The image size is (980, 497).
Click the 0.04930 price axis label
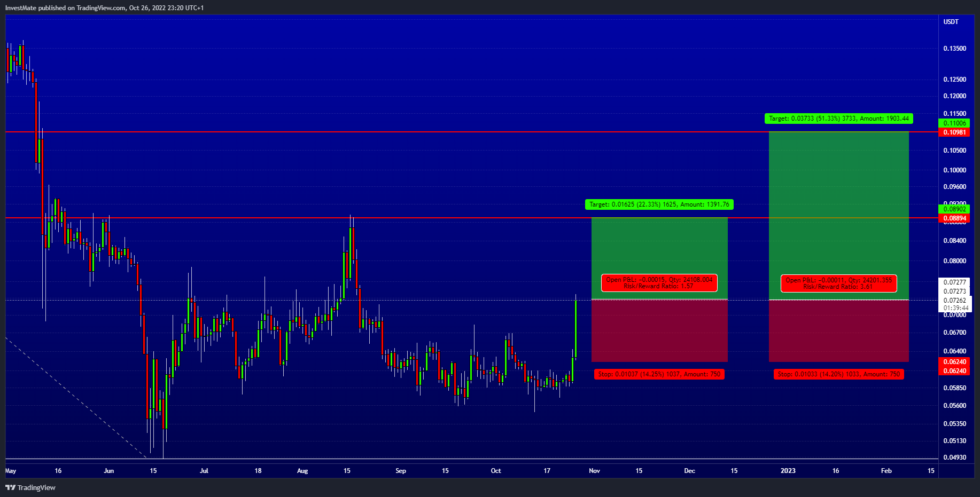click(x=954, y=457)
